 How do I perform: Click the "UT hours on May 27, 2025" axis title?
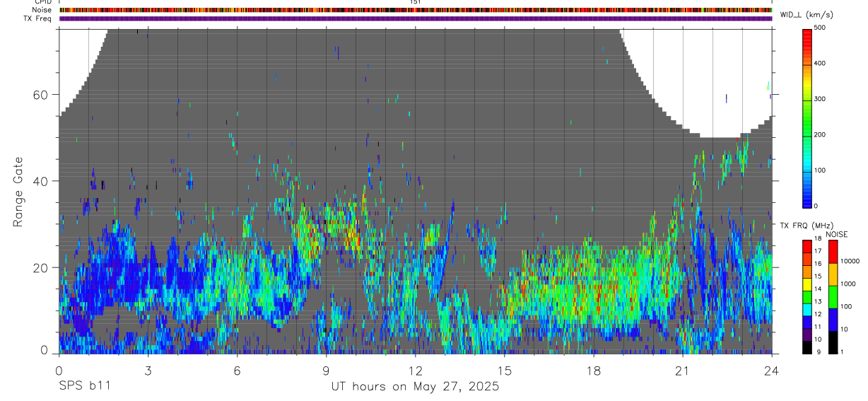[415, 387]
